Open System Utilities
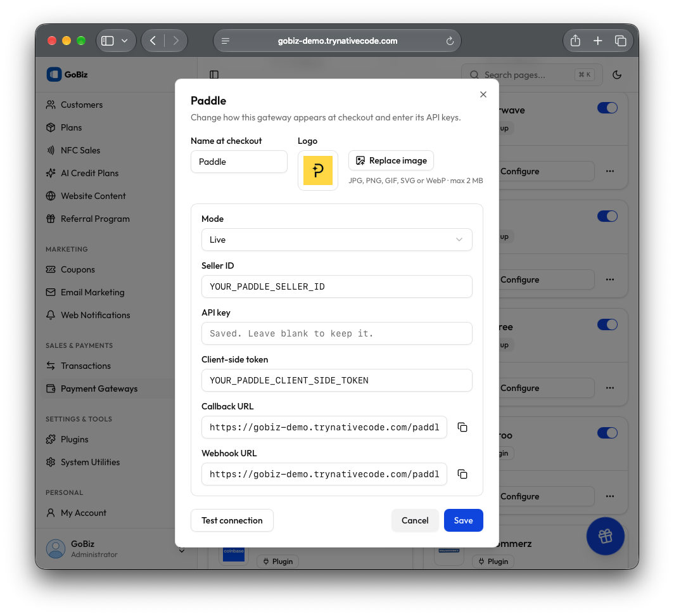The width and height of the screenshot is (674, 616). click(90, 462)
